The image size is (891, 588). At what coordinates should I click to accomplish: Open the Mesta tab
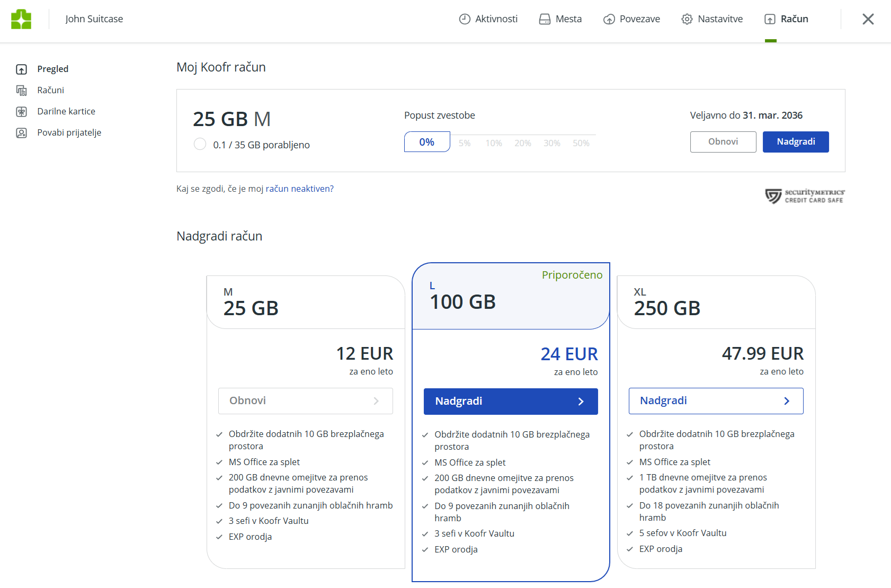tap(560, 19)
